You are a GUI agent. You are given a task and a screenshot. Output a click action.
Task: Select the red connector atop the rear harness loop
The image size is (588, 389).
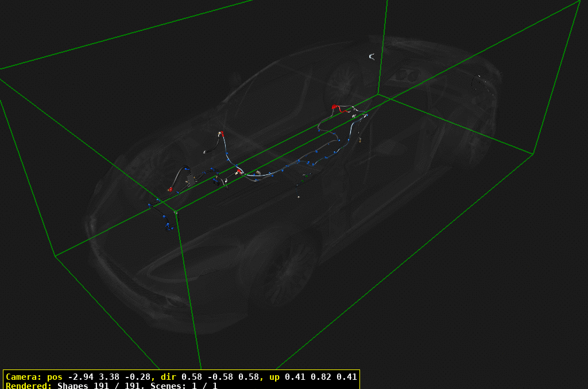(334, 106)
